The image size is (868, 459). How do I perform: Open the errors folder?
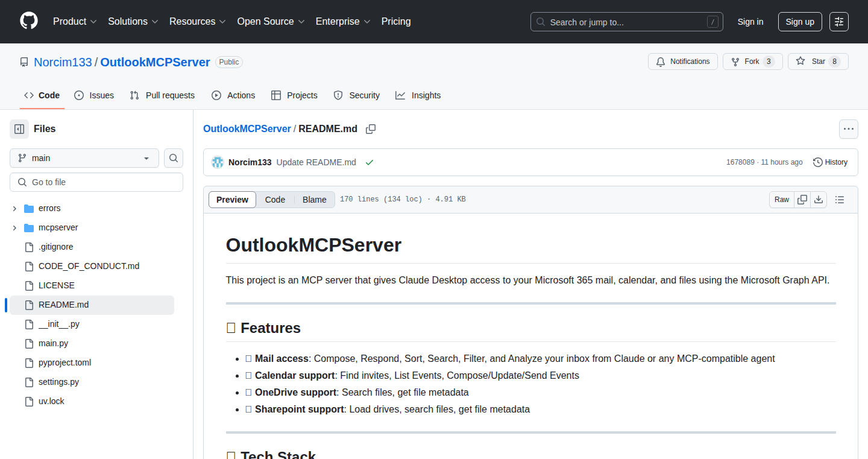[49, 209]
